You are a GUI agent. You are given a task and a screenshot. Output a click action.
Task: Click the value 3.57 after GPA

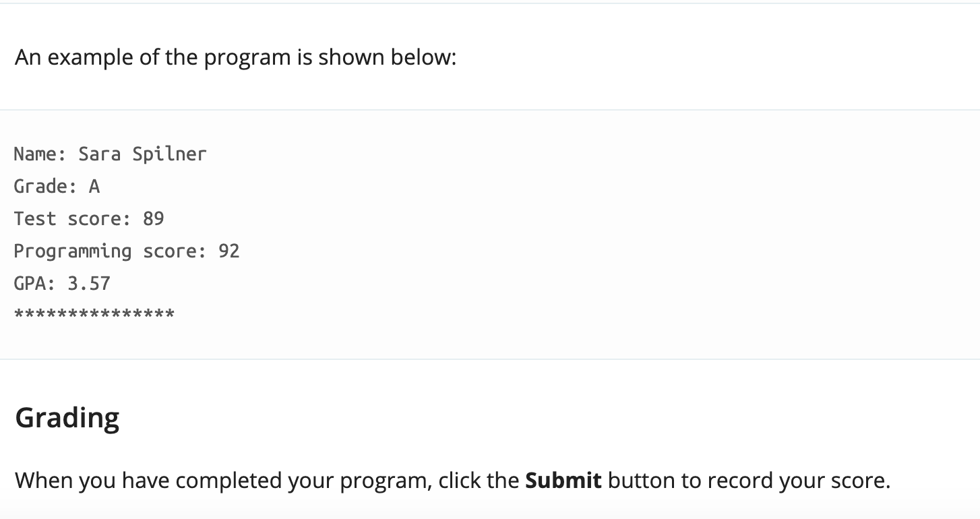tap(89, 283)
